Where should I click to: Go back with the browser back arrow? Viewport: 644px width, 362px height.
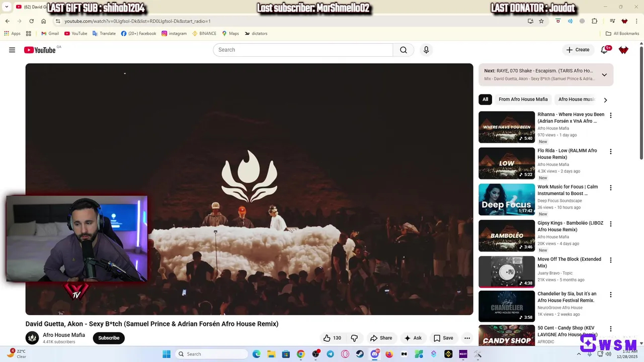[x=7, y=21]
